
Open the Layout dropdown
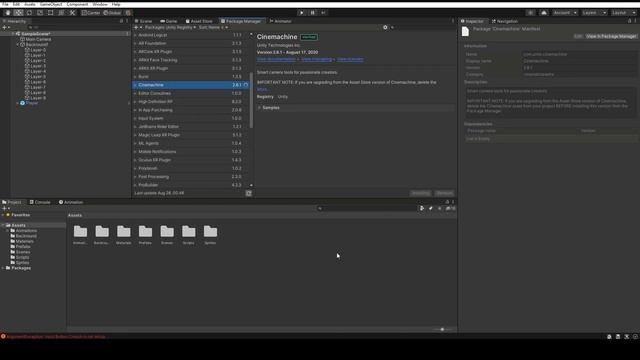(623, 13)
